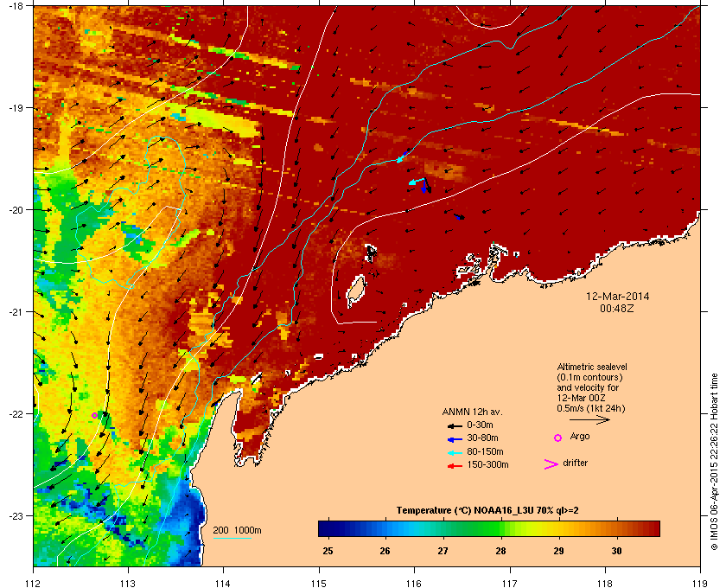Click the 'Temperature (°C) NOAA16_L3U 70% ql>=2' title

coord(487,511)
